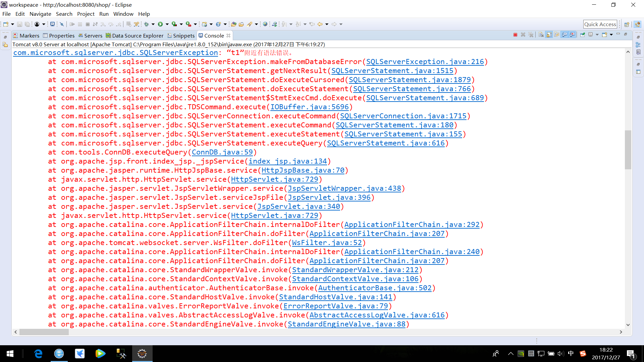Terminate the running Tomcat server from console

[x=515, y=35]
